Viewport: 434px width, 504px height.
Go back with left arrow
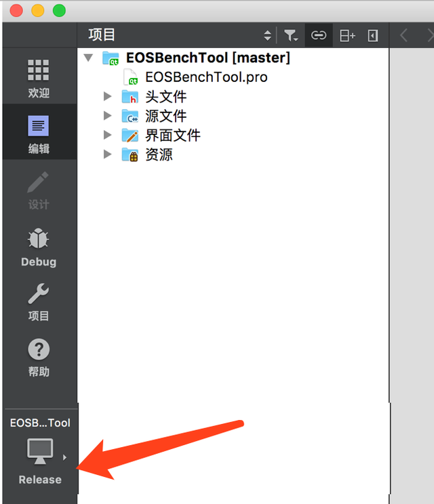point(403,35)
